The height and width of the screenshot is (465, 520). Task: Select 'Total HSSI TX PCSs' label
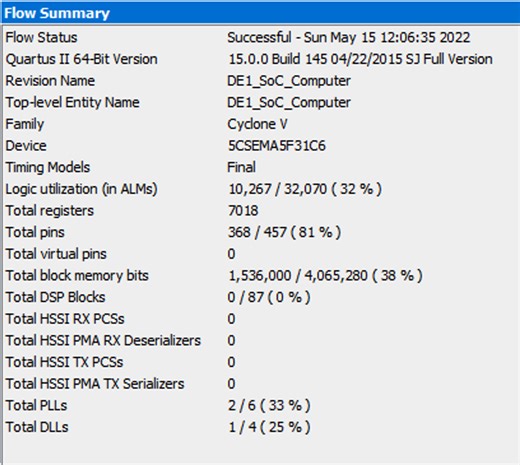coord(64,362)
